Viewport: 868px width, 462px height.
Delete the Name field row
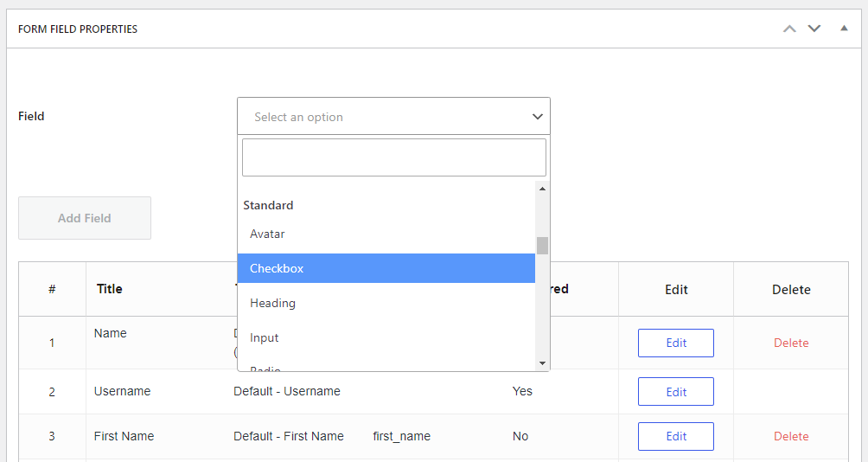point(790,343)
